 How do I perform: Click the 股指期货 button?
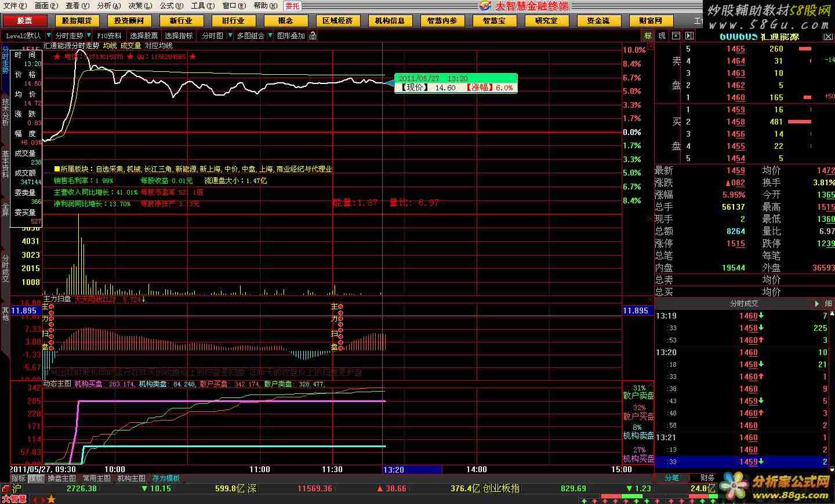[77, 20]
